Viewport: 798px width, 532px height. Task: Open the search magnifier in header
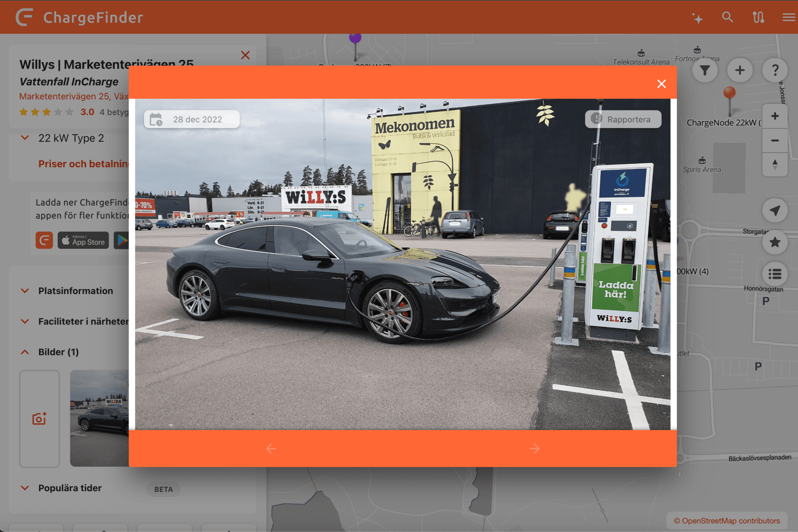[727, 17]
